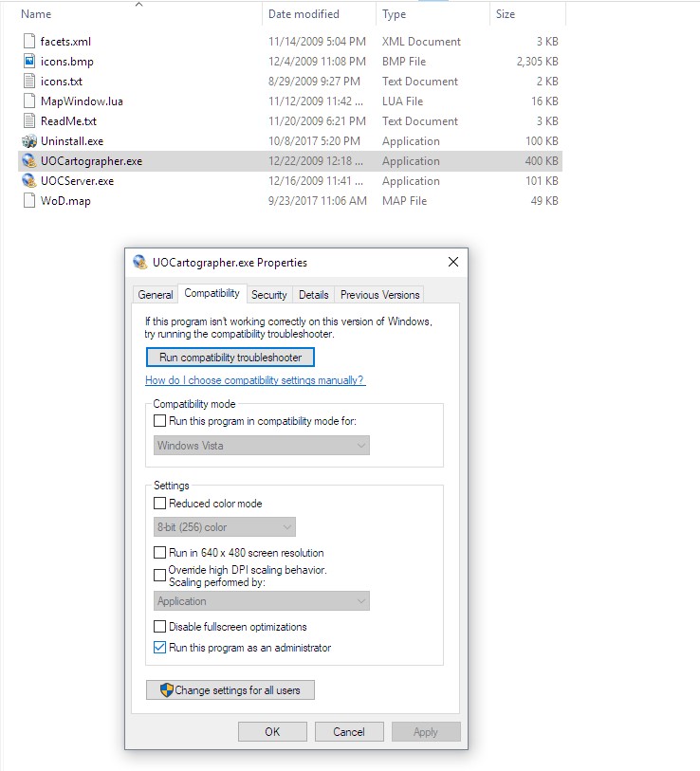Click the UOCartographer.exe globe icon in file list
The image size is (700, 771).
(29, 161)
